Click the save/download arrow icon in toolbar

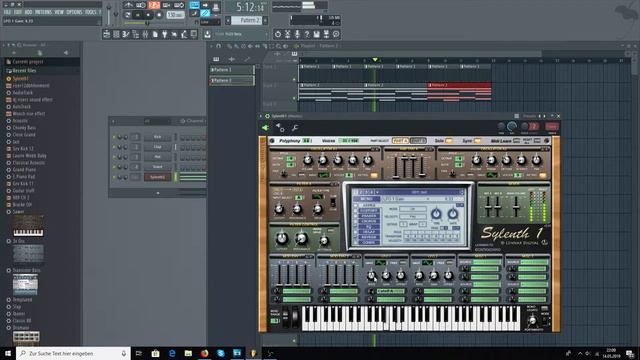[x=207, y=34]
